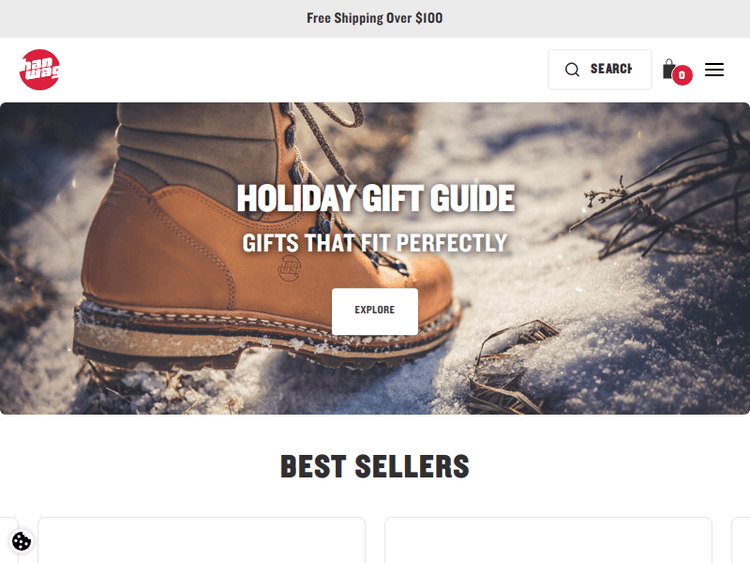Click Gifts That Fit Perfectly subtitle

(375, 243)
